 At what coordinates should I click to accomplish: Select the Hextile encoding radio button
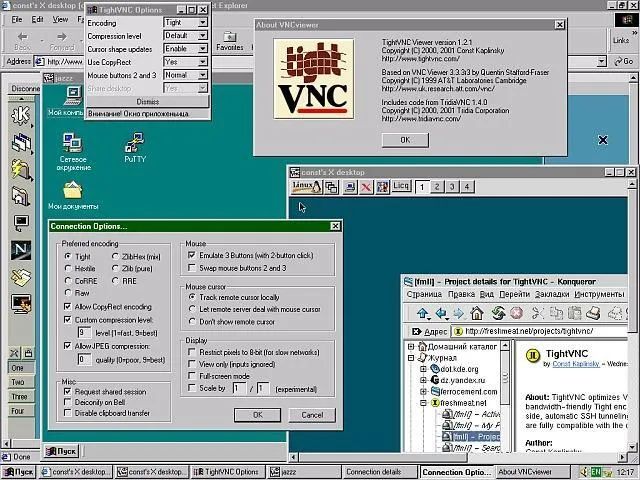(68, 268)
